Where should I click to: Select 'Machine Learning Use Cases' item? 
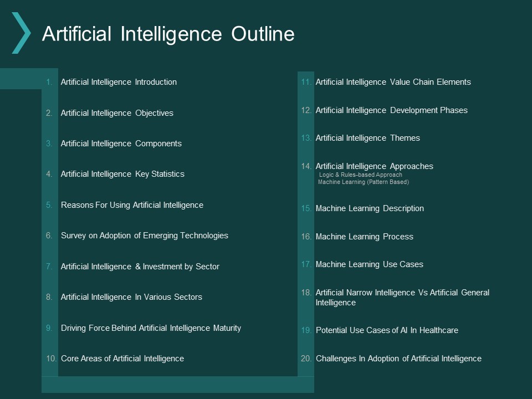[x=370, y=264]
